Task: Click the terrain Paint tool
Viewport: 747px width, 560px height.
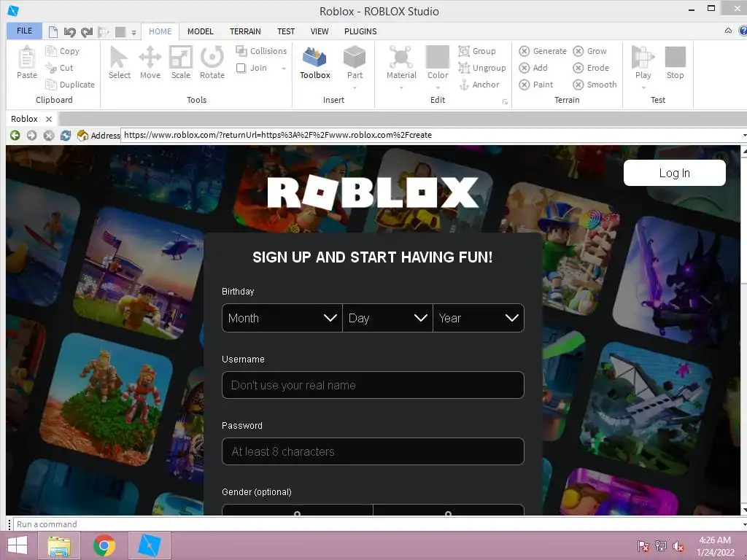Action: click(x=536, y=85)
